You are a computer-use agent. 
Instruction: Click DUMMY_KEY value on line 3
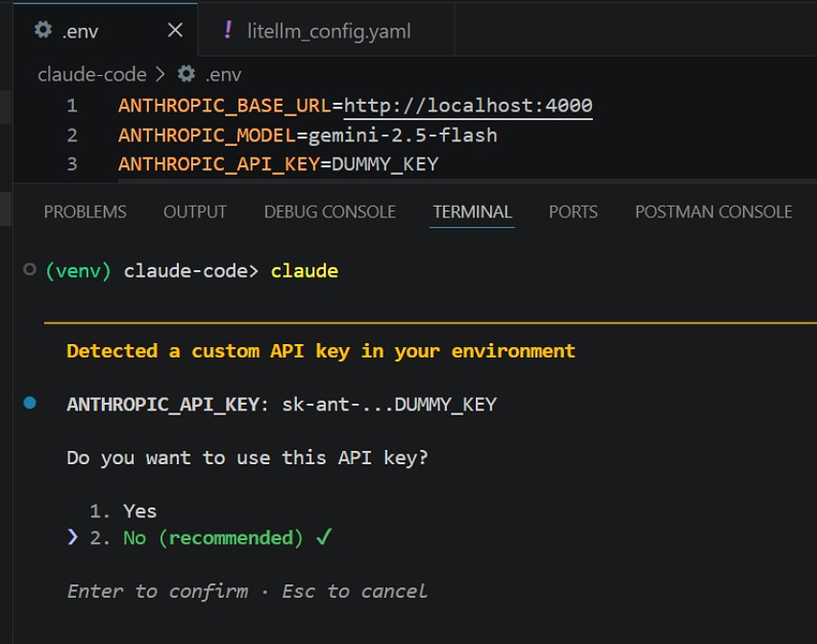click(x=385, y=164)
